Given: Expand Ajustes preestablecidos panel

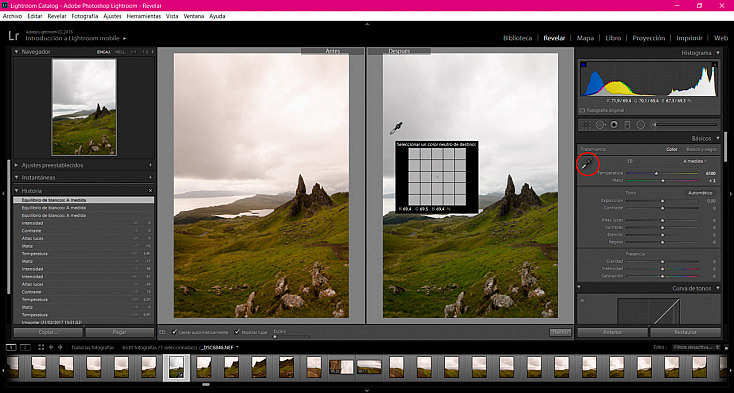Looking at the screenshot, I should coord(17,165).
